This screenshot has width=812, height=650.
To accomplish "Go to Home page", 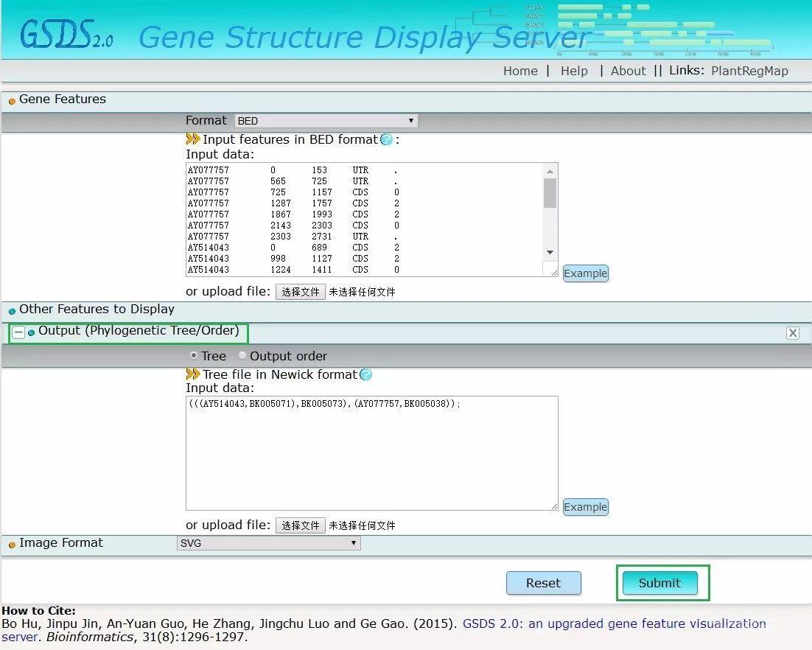I will click(x=520, y=71).
